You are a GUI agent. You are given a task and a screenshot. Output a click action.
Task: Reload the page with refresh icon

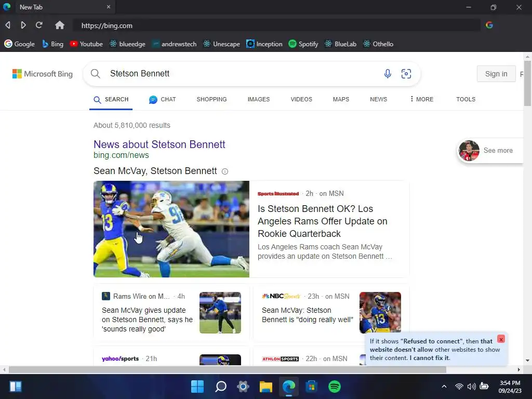pos(39,25)
